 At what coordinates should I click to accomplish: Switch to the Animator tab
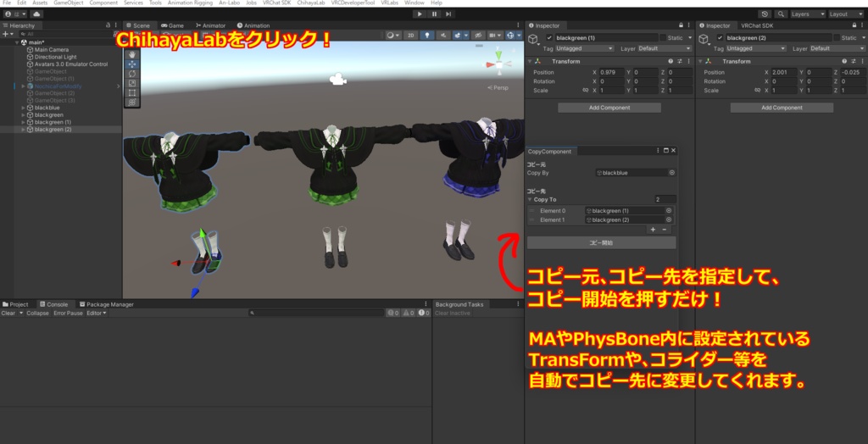pyautogui.click(x=210, y=25)
